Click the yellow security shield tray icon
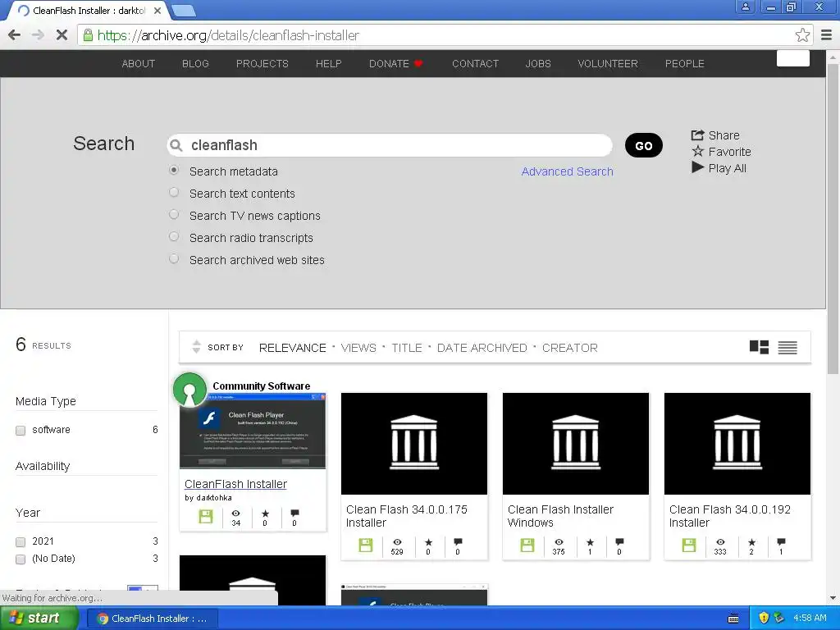This screenshot has width=840, height=630. coord(764,618)
